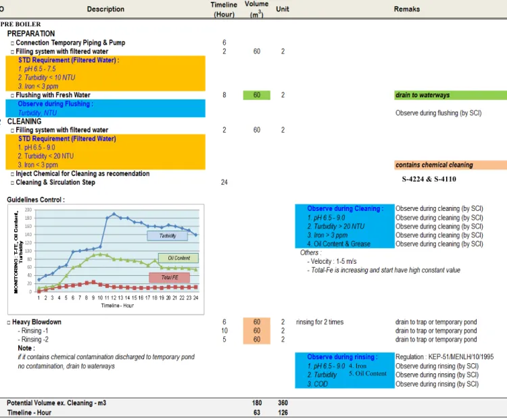Select the 'if it contains chemical contamination' note line

pyautogui.click(x=106, y=357)
